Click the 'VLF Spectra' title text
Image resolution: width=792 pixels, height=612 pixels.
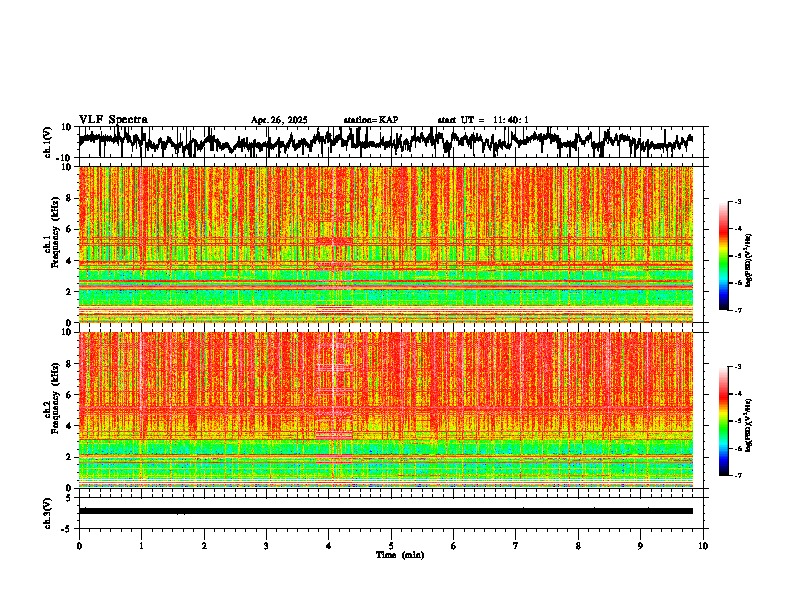(x=113, y=120)
